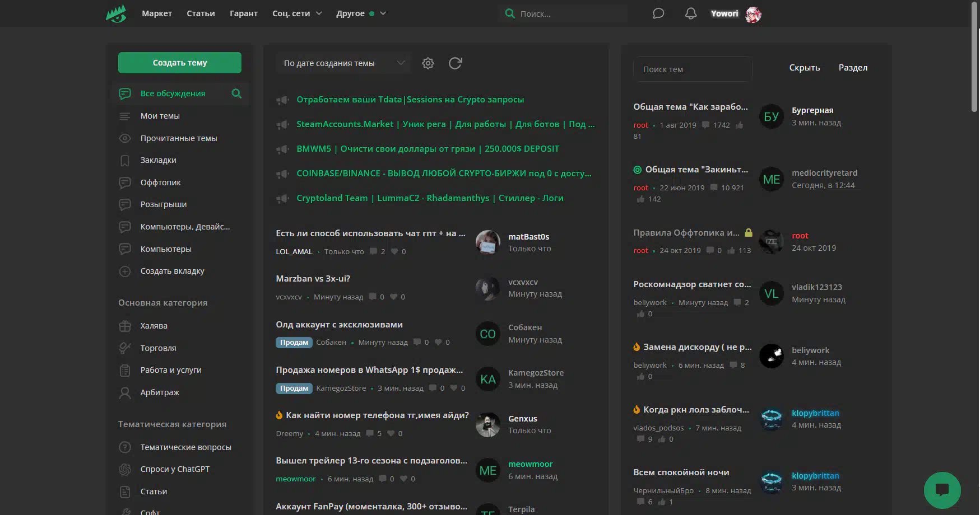
Task: Open the notifications bell
Action: pyautogui.click(x=691, y=13)
